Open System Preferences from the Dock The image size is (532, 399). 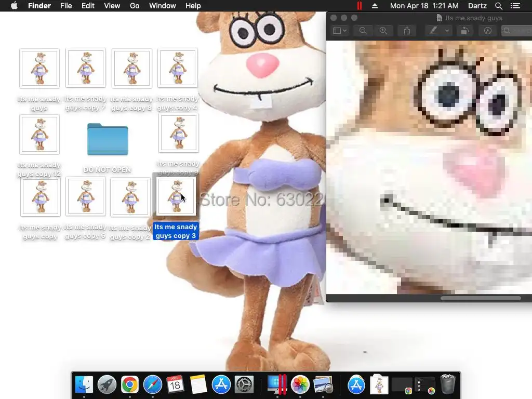point(244,384)
